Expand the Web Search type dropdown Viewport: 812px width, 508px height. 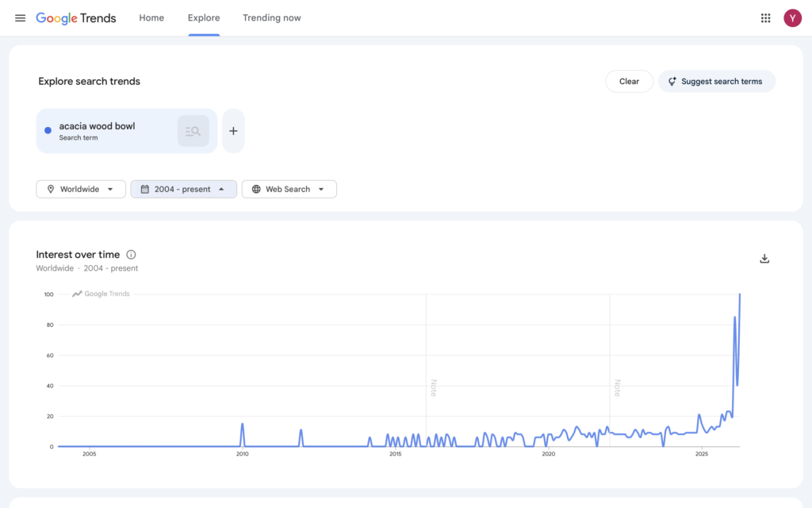click(x=289, y=189)
